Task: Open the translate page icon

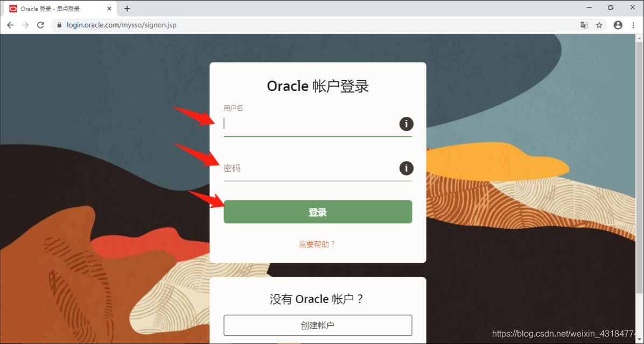Action: click(584, 25)
